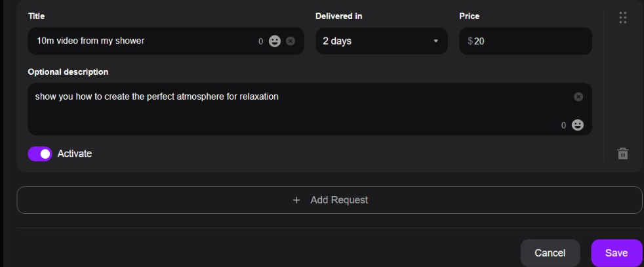The image size is (644, 267).
Task: Clear the Title field text
Action: point(291,41)
